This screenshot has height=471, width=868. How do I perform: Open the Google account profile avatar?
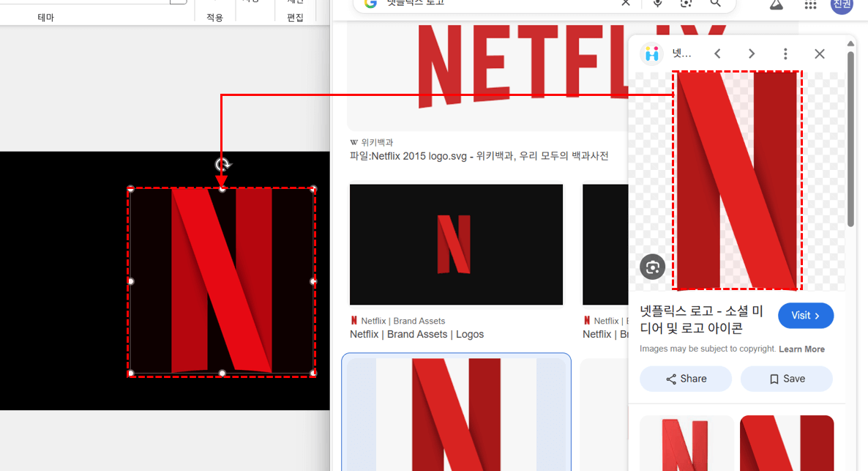click(841, 4)
